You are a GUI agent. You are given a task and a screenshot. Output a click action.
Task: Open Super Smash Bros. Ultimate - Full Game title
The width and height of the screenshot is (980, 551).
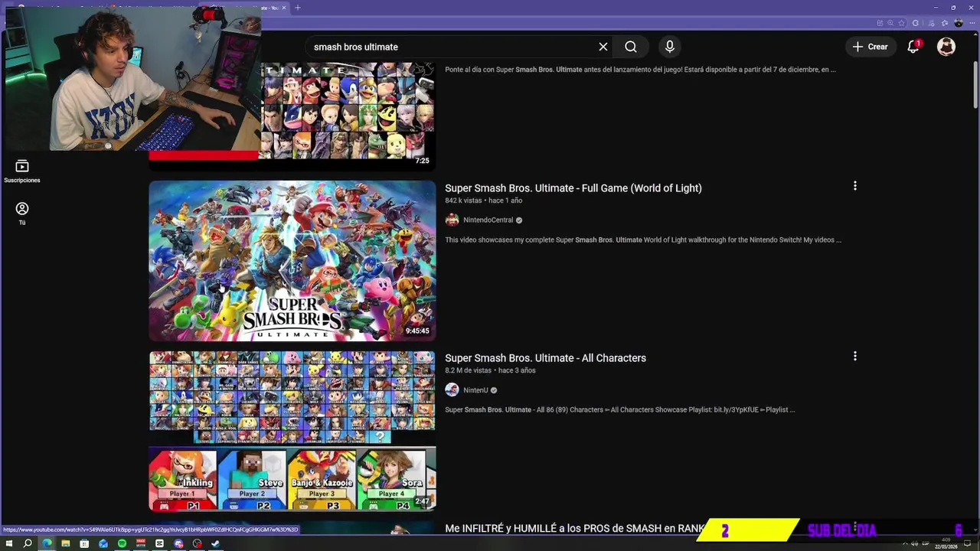click(x=573, y=188)
